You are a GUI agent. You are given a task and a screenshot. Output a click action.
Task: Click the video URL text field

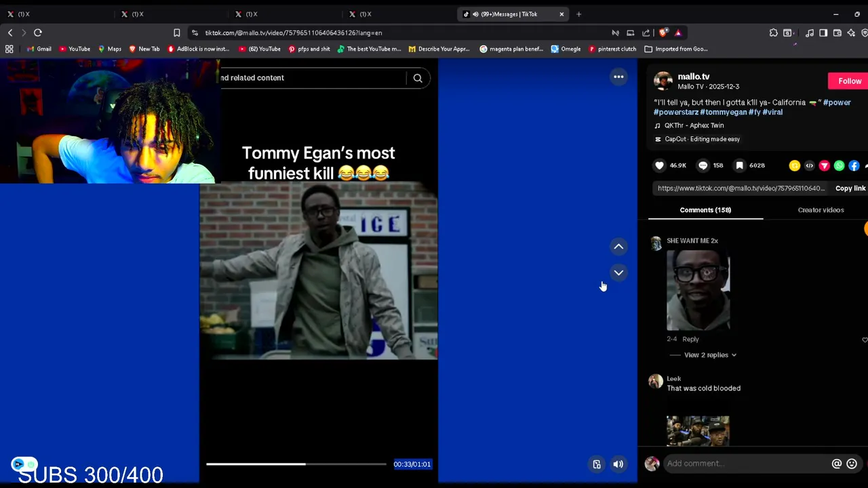pos(741,188)
